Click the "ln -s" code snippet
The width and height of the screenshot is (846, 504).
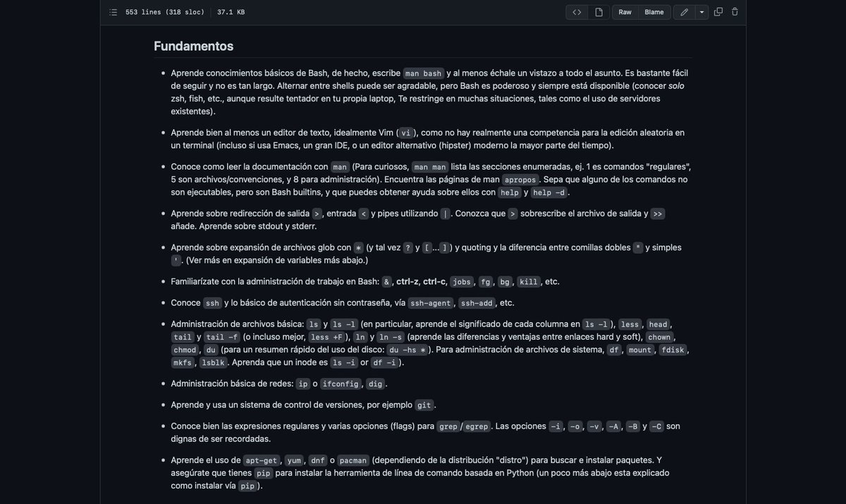(390, 337)
